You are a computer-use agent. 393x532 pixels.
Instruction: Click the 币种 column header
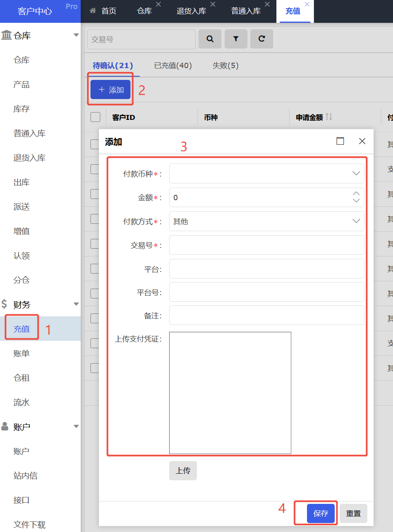[211, 117]
